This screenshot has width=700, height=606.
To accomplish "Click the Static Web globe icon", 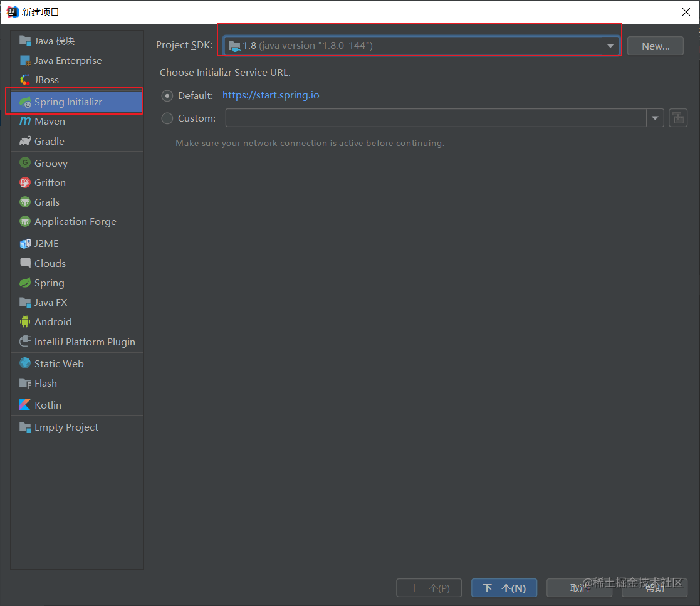I will click(x=25, y=363).
